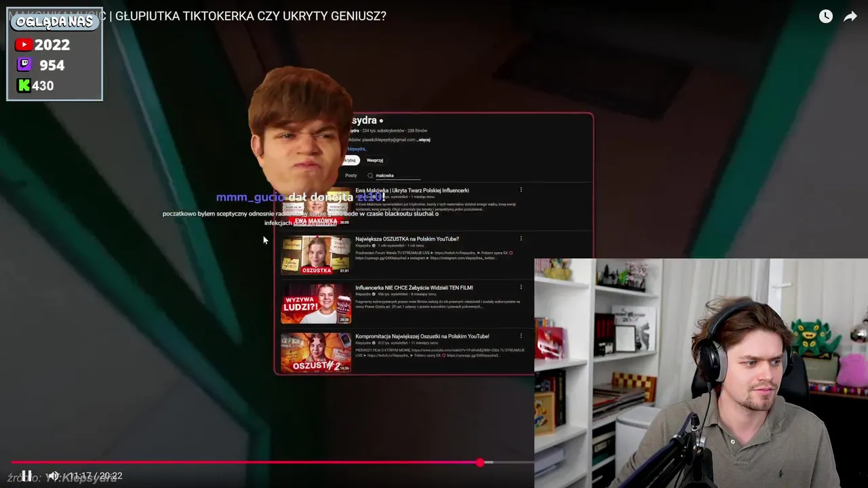The height and width of the screenshot is (488, 868).
Task: Click the streamer webcam overlay
Action: click(x=701, y=373)
